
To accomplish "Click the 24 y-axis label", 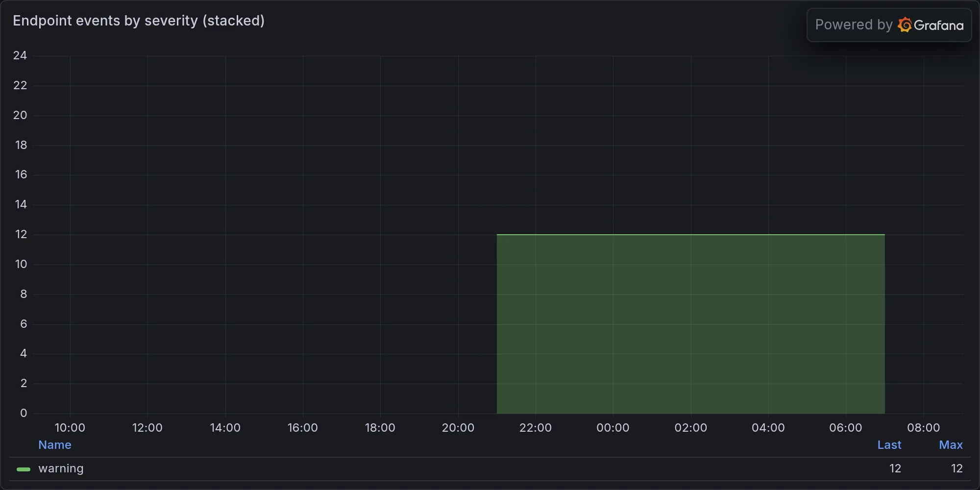I will point(20,55).
